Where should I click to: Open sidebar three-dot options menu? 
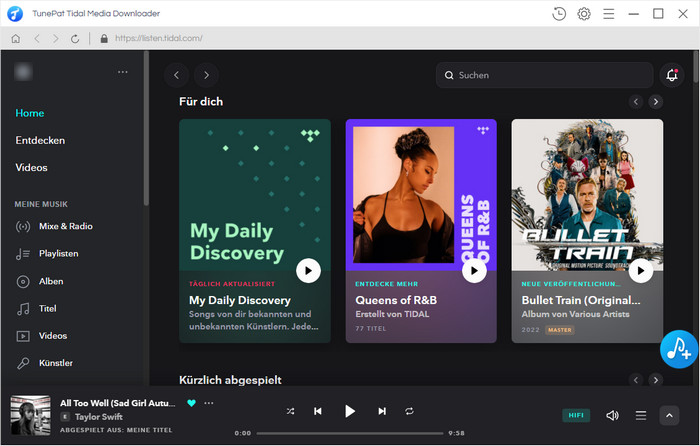click(123, 72)
